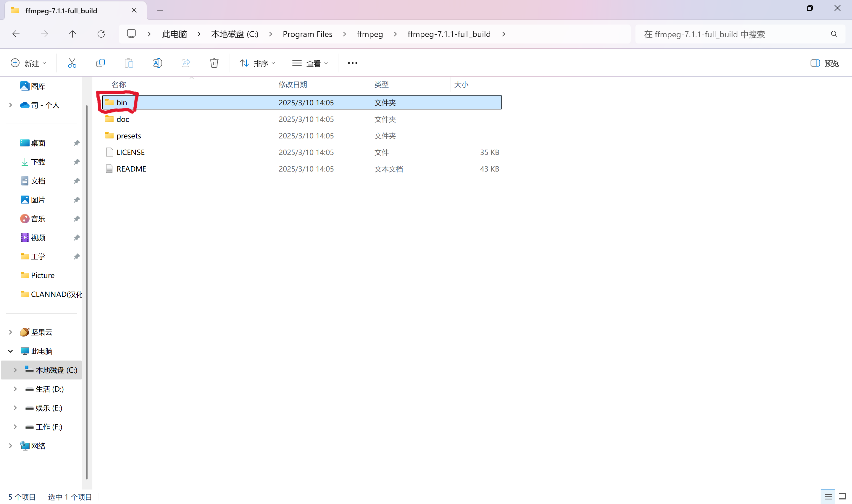Switch to details view in status bar

(x=828, y=497)
